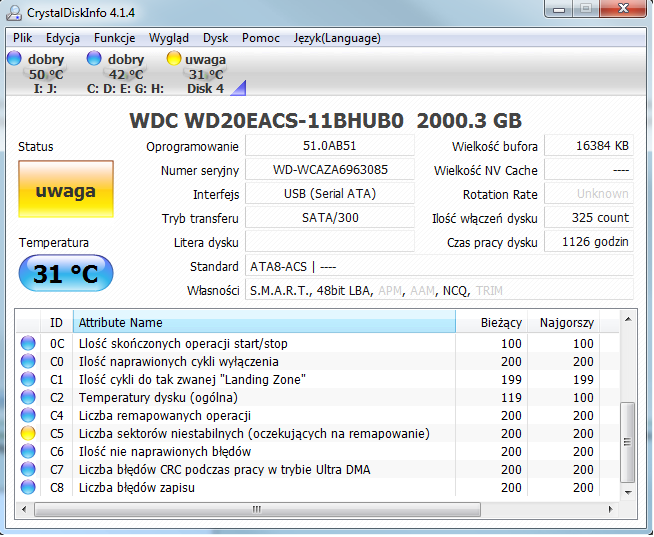
Task: Click the CrystalDiskInfo title bar icon
Action: 14,13
